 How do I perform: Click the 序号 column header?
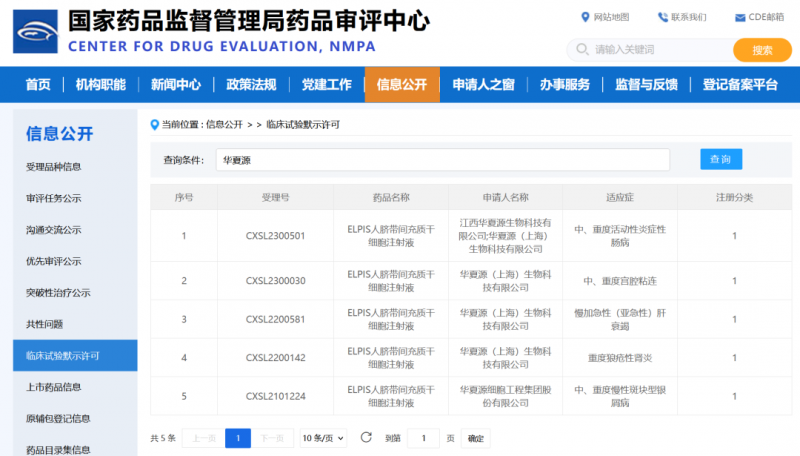[184, 197]
